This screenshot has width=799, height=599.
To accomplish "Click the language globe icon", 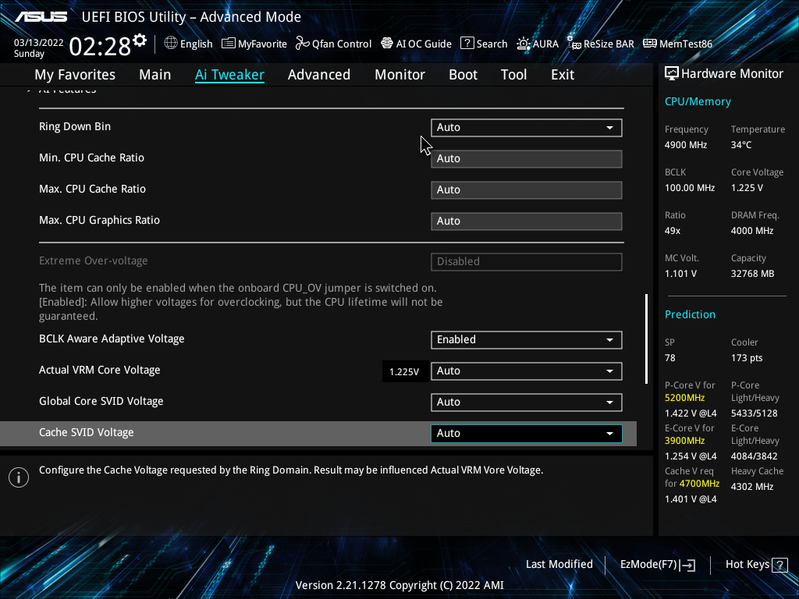I will [171, 43].
